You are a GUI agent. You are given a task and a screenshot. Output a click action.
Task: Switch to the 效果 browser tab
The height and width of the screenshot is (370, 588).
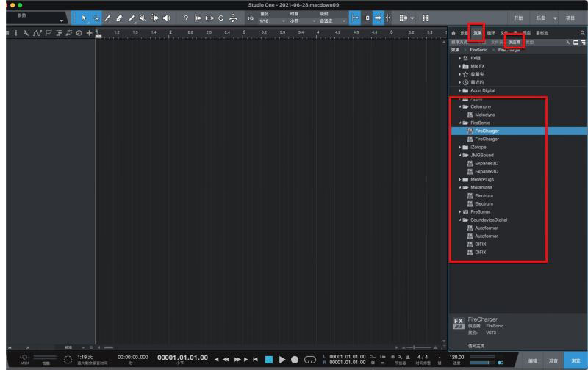[477, 33]
